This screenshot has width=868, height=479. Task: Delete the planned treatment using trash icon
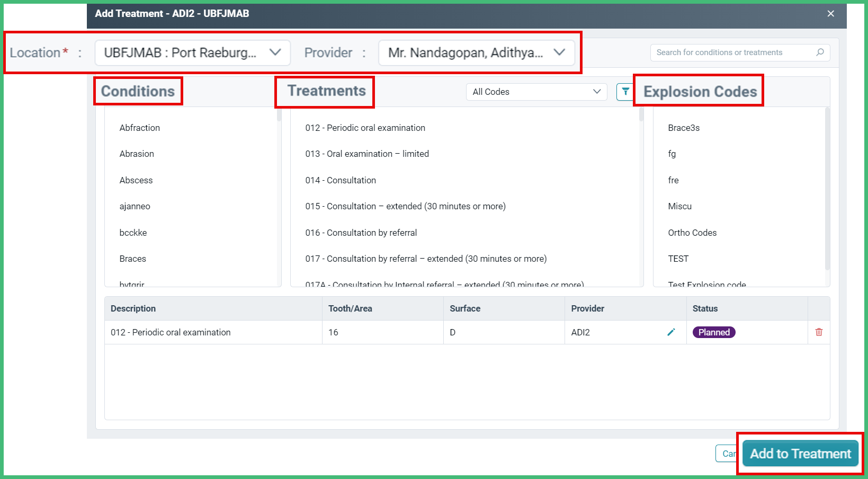click(x=819, y=332)
